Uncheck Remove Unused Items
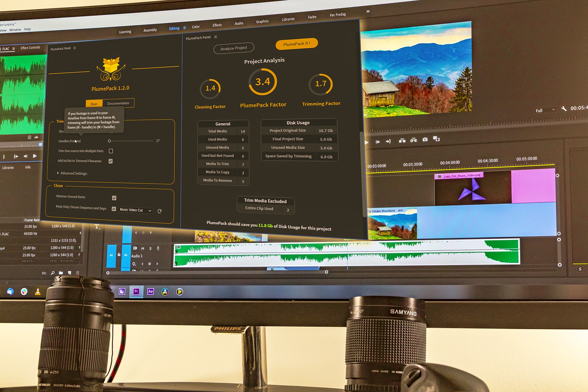The image size is (588, 392). pyautogui.click(x=114, y=198)
